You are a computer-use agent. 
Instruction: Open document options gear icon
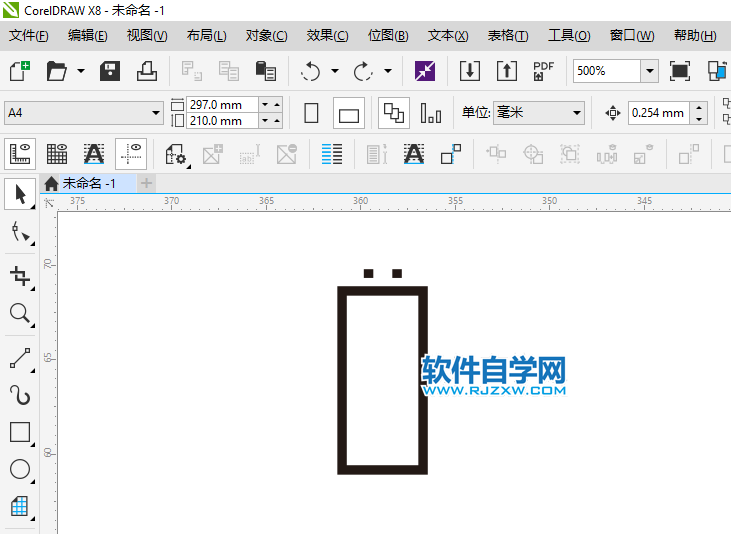pyautogui.click(x=175, y=154)
